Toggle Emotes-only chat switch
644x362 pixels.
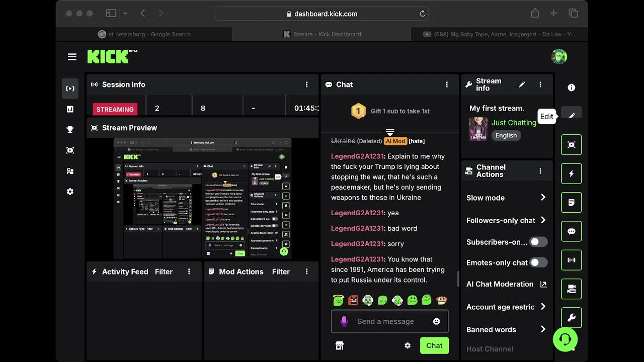coord(538,262)
